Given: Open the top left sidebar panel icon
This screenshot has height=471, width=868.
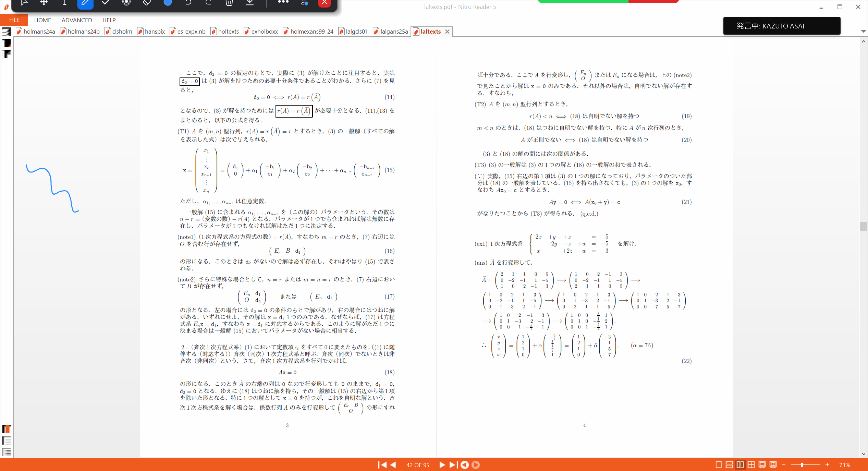Looking at the screenshot, I should [x=7, y=32].
